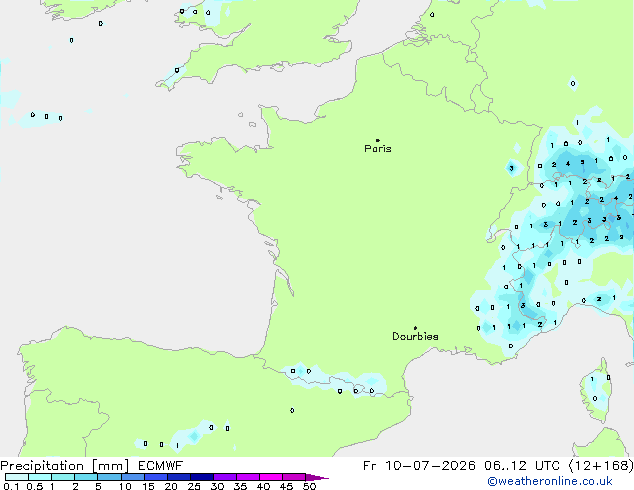Click the 'Precipitation [mm]' legend title
This screenshot has width=634, height=490.
[x=65, y=466]
